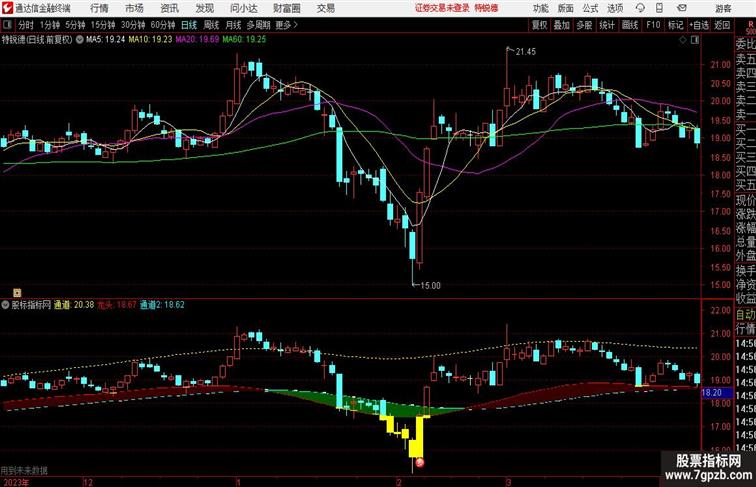Click the 证券交易未登录 login link
756x487 pixels.
442,8
